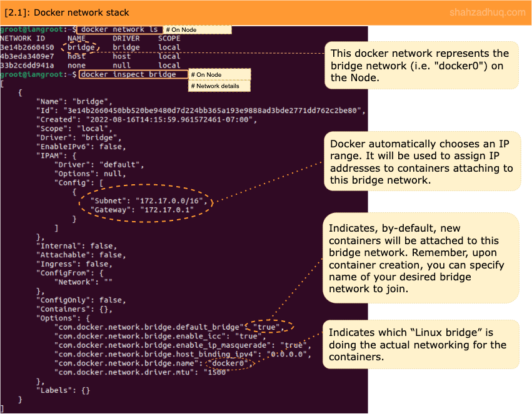The height and width of the screenshot is (414, 532).
Task: Click the "none" network name in the list
Action: point(76,66)
